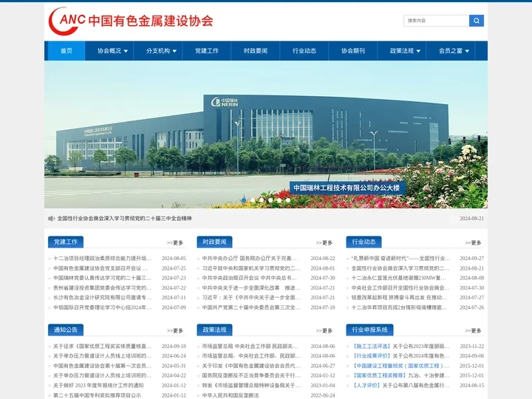Open policy 国务院反垄断反不正当竞争委员会

[x=251, y=375]
